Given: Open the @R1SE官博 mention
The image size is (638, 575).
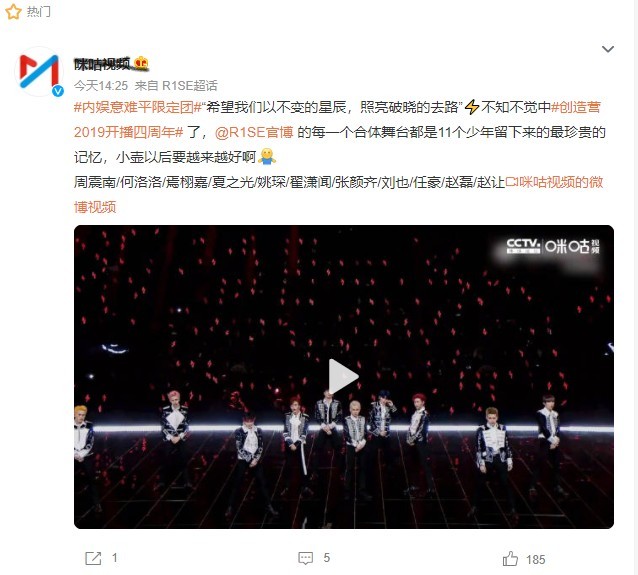Looking at the screenshot, I should (254, 133).
